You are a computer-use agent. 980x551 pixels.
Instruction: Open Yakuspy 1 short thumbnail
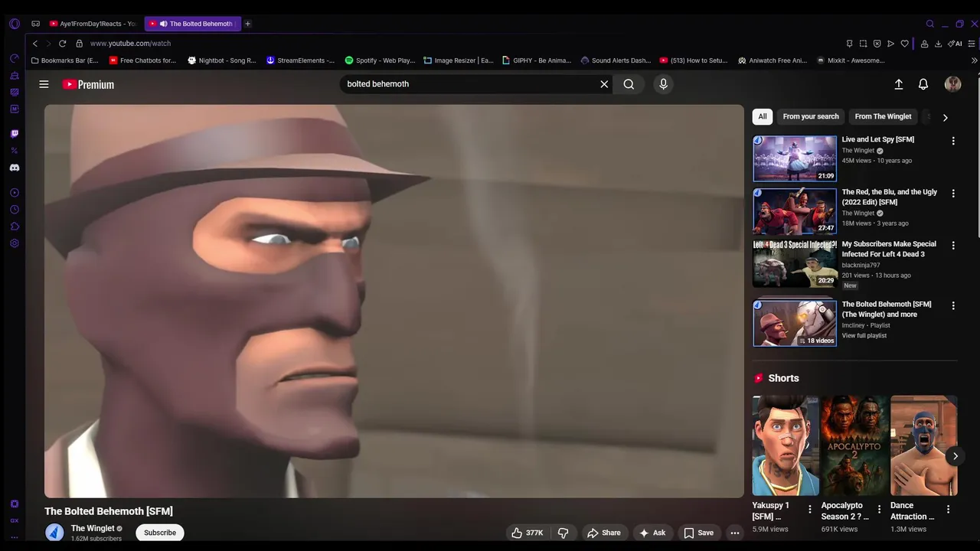coord(786,445)
